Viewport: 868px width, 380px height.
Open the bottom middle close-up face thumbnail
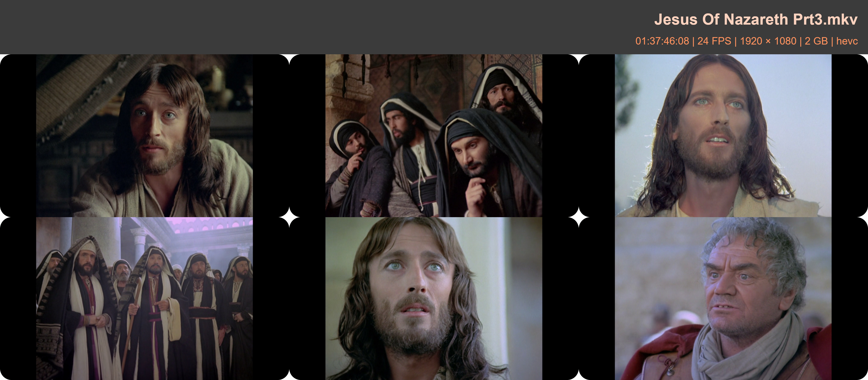434,298
